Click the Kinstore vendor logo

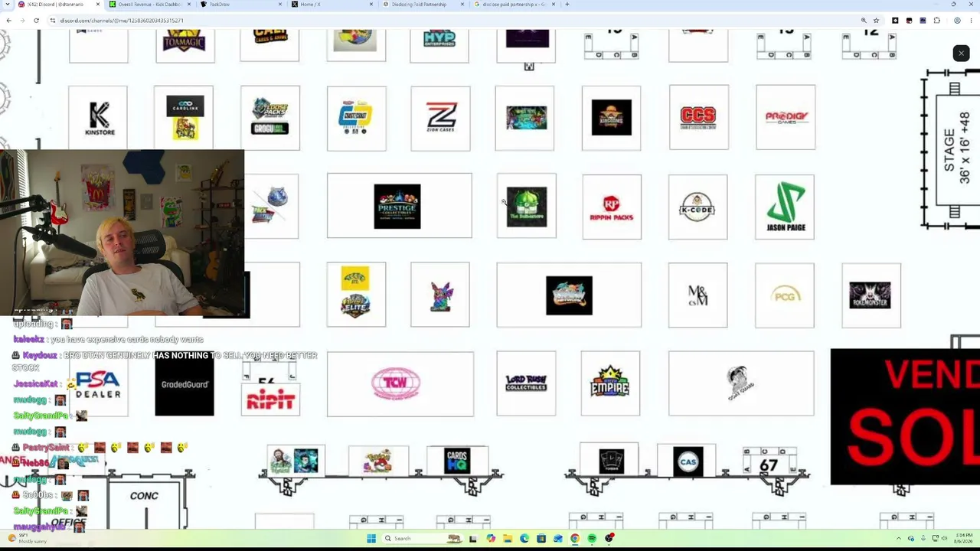(x=99, y=118)
